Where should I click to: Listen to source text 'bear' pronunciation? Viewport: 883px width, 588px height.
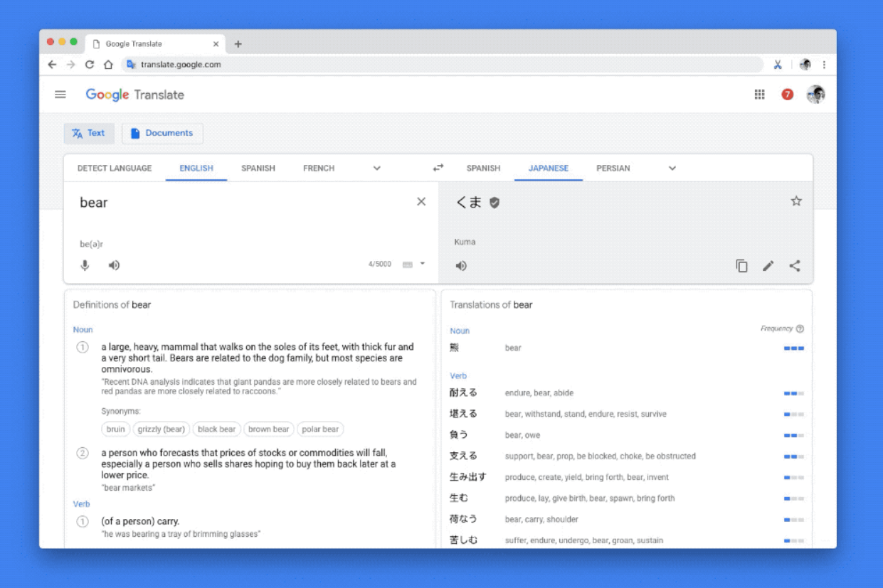[114, 265]
